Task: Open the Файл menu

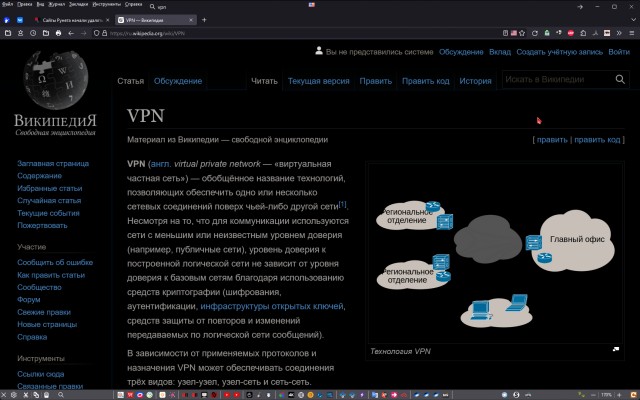Action: (x=7, y=4)
